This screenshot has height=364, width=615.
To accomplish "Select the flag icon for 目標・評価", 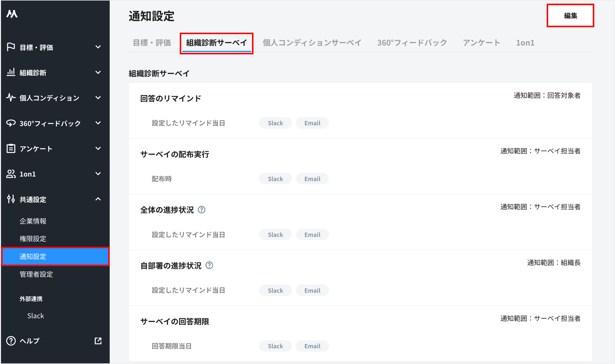I will click(11, 47).
